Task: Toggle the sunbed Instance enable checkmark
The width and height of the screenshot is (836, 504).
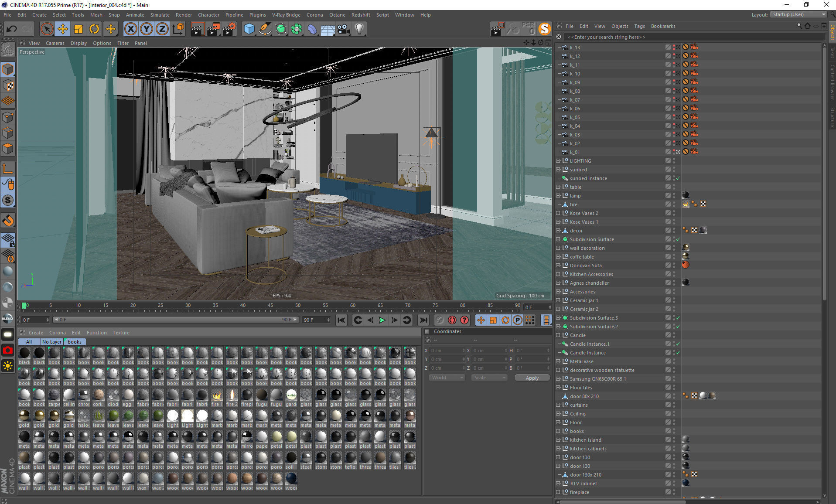Action: point(678,178)
